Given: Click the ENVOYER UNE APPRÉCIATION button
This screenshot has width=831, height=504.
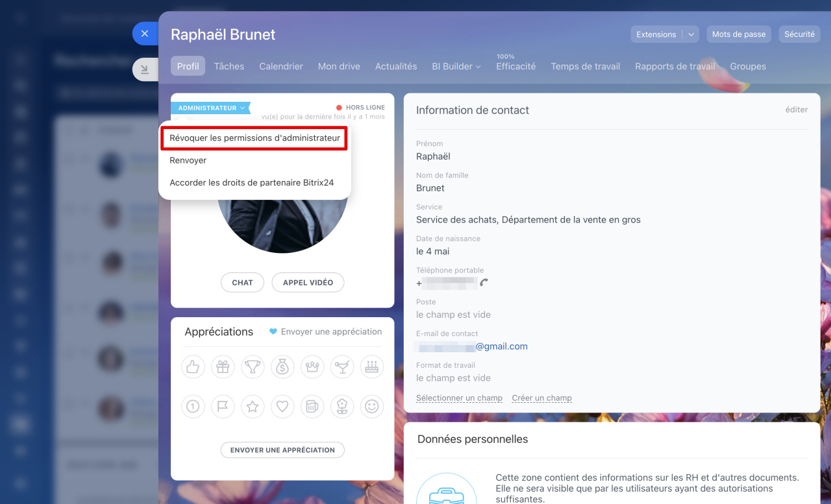Looking at the screenshot, I should [282, 450].
